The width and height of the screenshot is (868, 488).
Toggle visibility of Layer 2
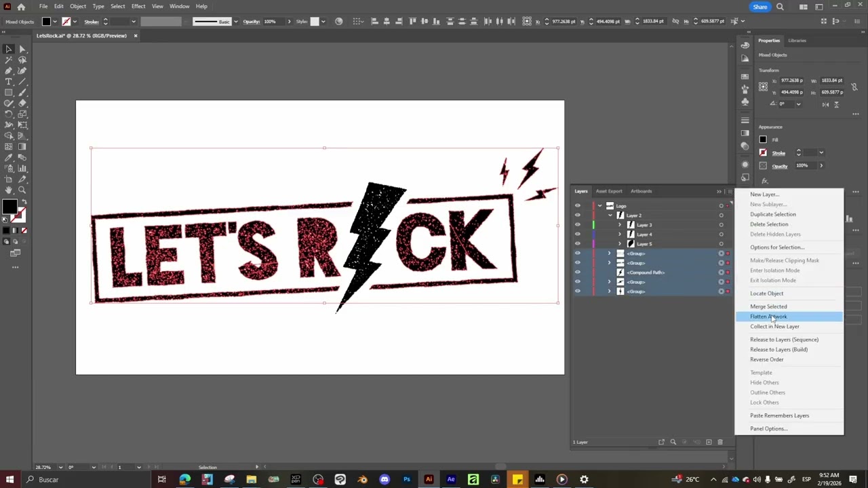(578, 215)
